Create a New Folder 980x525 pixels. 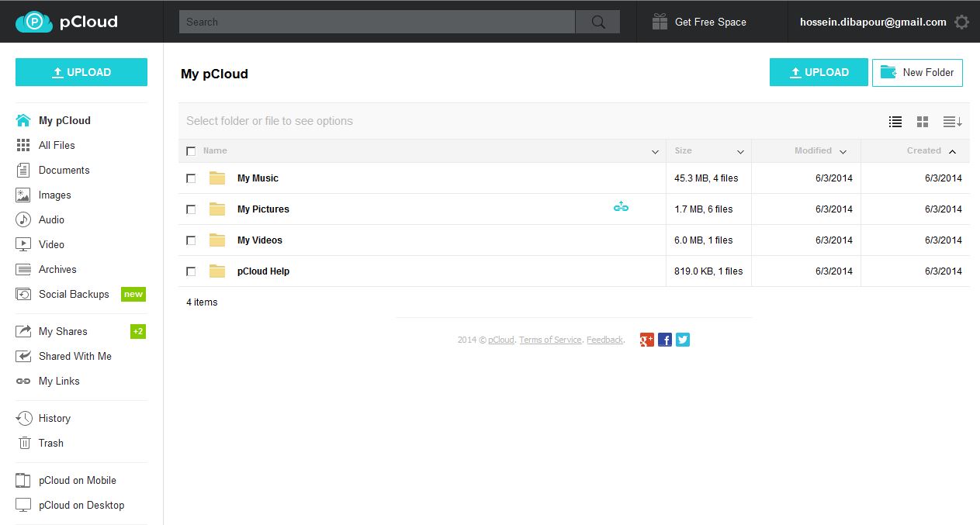917,72
